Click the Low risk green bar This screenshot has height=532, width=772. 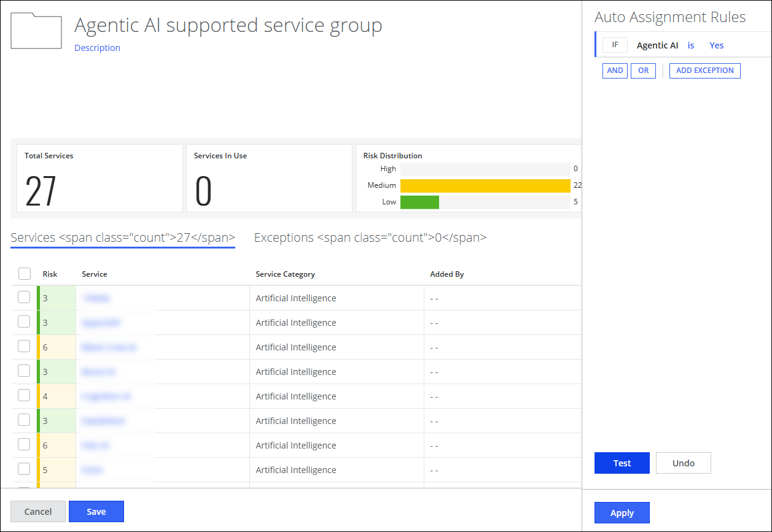click(x=419, y=202)
